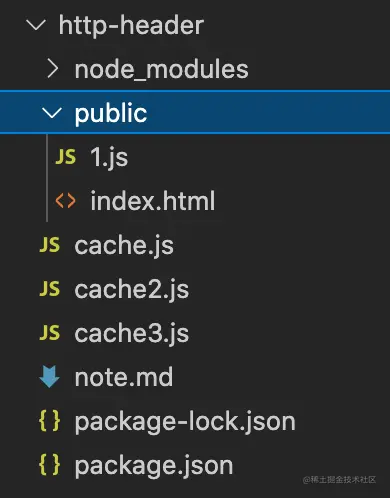Click the JS icon beside 1.js
This screenshot has width=390, height=498.
(66, 157)
